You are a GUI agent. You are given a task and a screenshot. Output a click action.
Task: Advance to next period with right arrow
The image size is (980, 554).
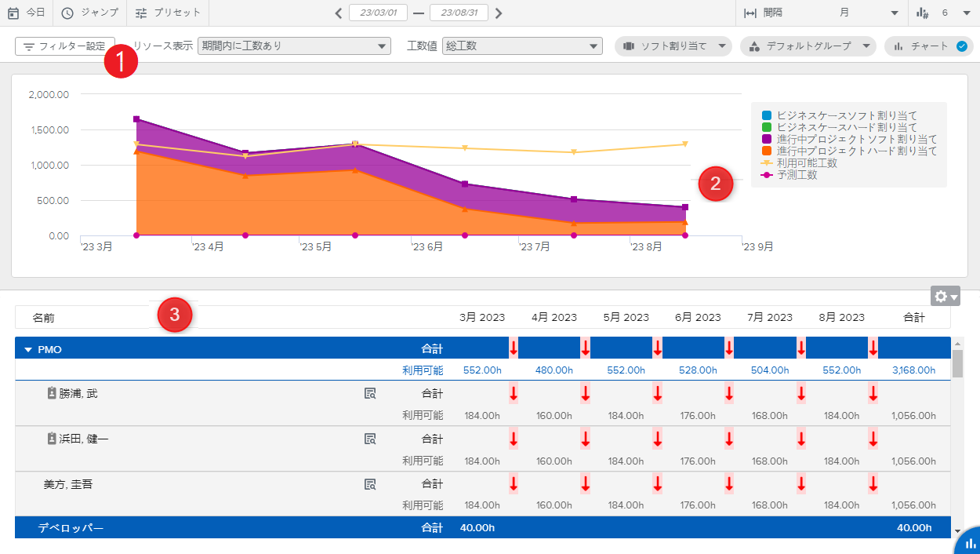[x=499, y=13]
